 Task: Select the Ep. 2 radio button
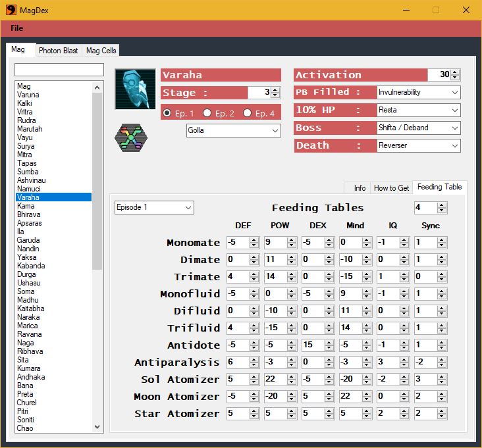click(207, 113)
